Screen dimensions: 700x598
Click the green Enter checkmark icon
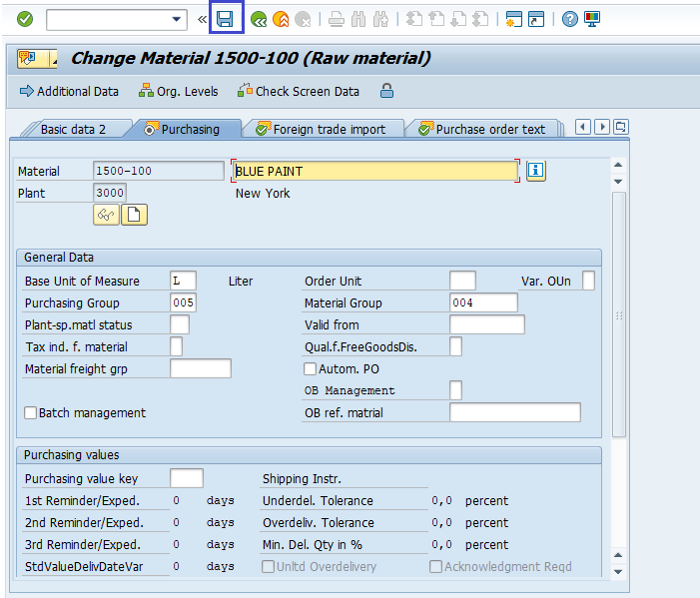[x=25, y=19]
